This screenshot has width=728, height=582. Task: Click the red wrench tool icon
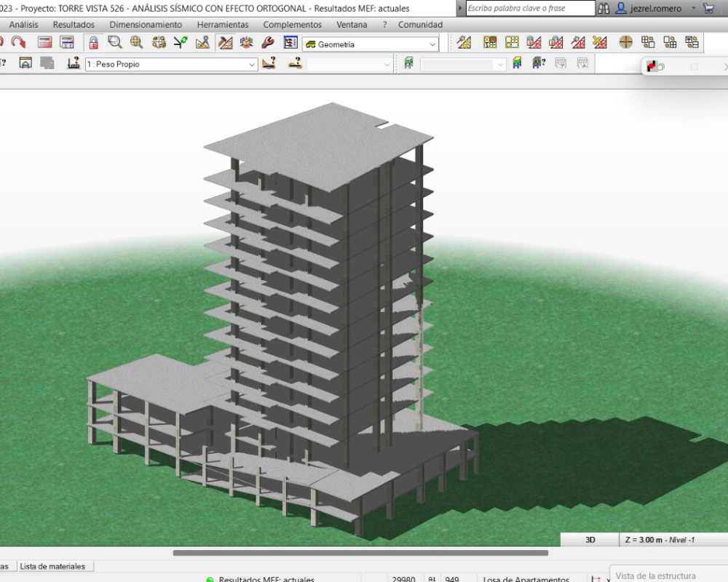coord(267,43)
